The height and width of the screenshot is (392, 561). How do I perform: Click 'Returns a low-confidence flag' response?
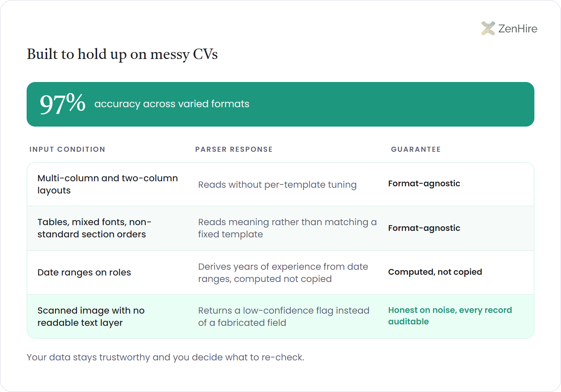click(x=284, y=316)
